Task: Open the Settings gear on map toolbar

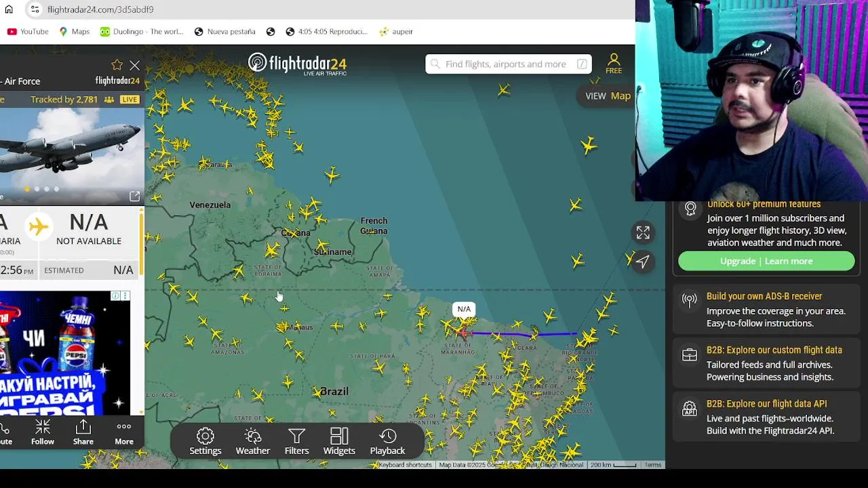Action: (x=205, y=442)
